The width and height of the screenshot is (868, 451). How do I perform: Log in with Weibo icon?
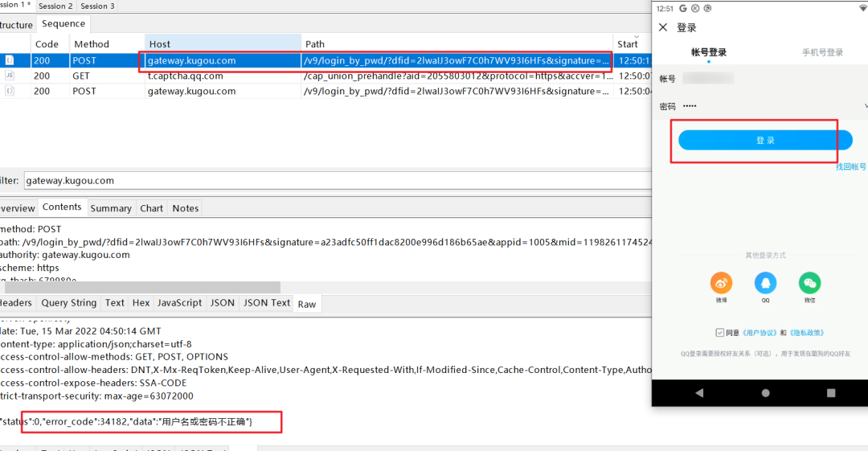coord(721,283)
